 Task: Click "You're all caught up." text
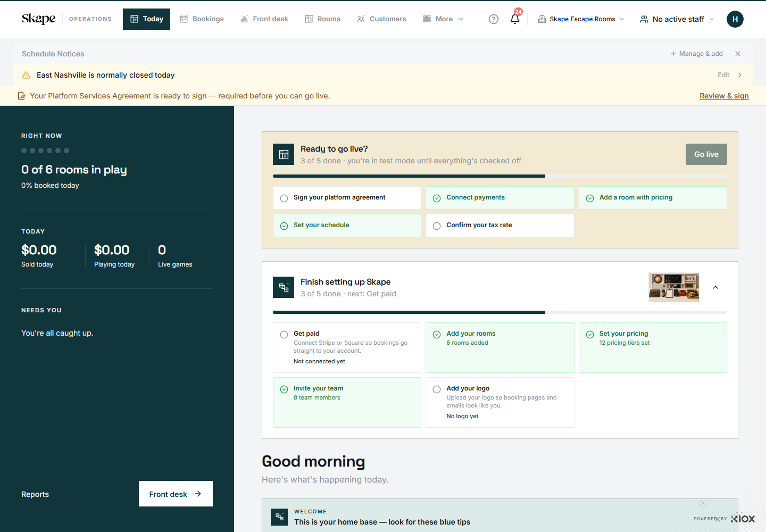(57, 333)
